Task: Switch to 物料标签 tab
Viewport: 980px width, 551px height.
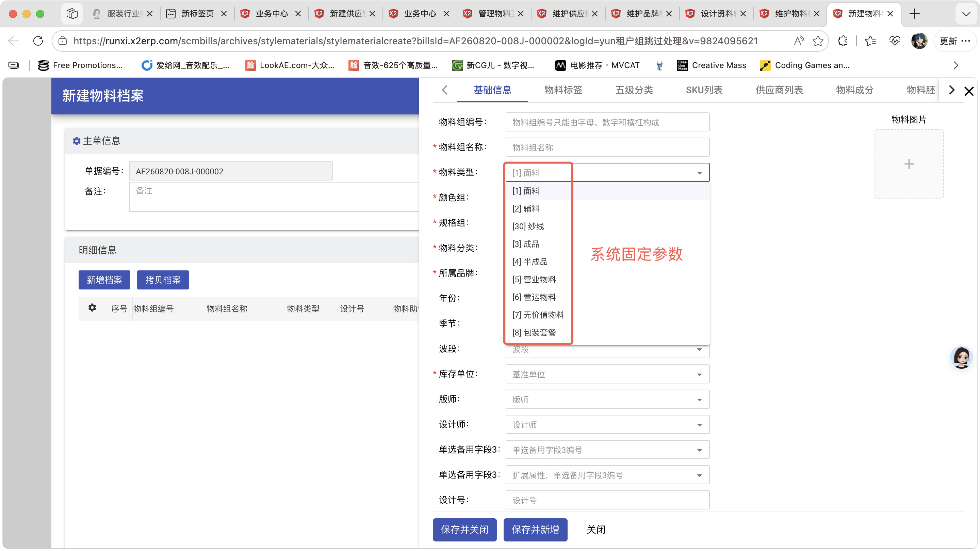Action: point(563,90)
